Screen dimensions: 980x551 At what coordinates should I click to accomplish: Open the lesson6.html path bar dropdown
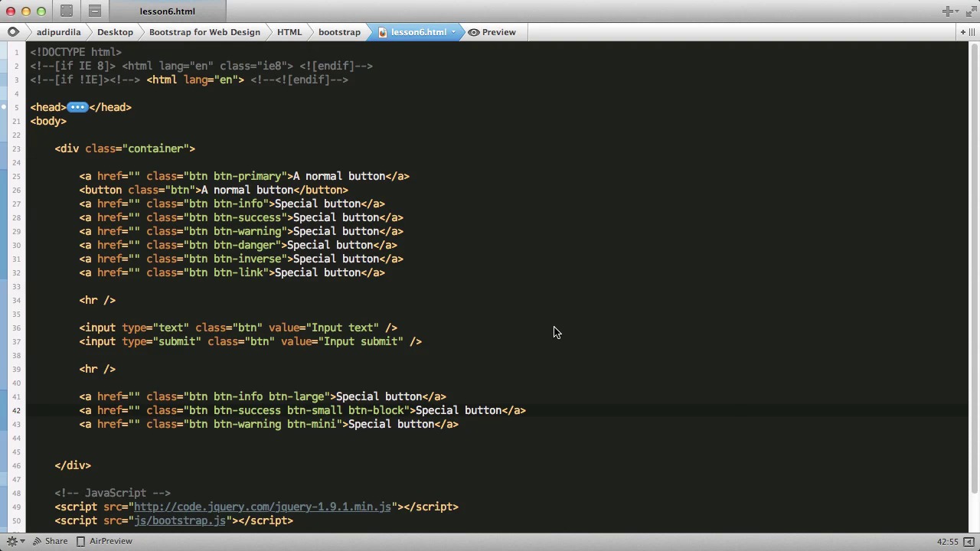tap(453, 32)
